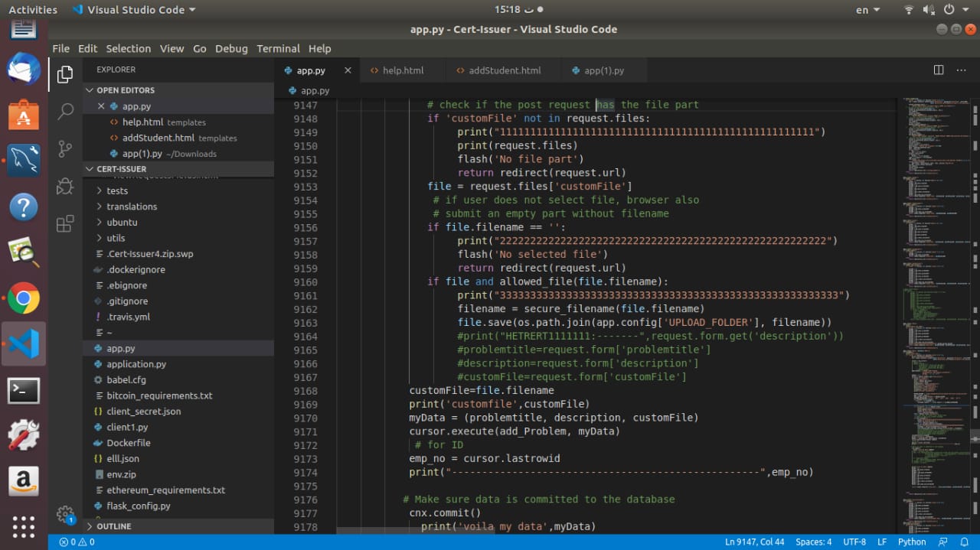The height and width of the screenshot is (550, 980).
Task: Open the Extensions view
Action: [x=65, y=224]
